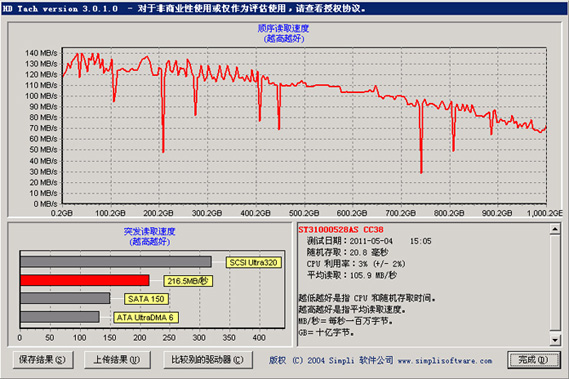Click the 平均读取 105.9 MB/秒 line
This screenshot has height=379, width=569.
point(352,275)
